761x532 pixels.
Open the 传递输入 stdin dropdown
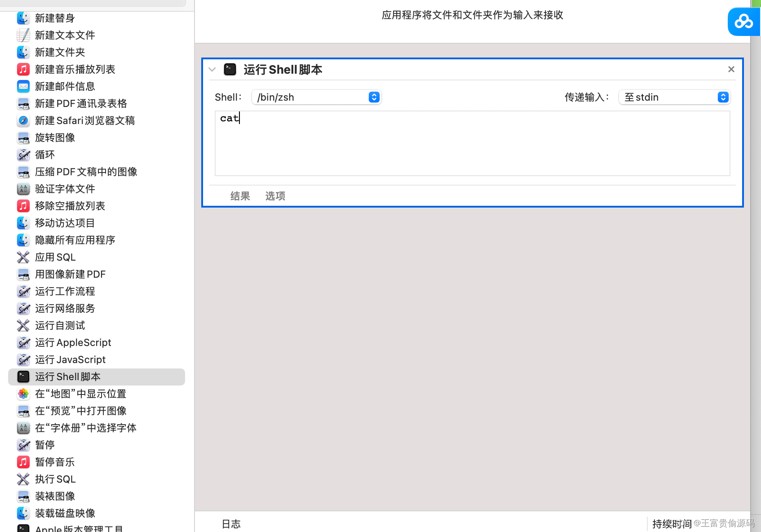pos(674,97)
